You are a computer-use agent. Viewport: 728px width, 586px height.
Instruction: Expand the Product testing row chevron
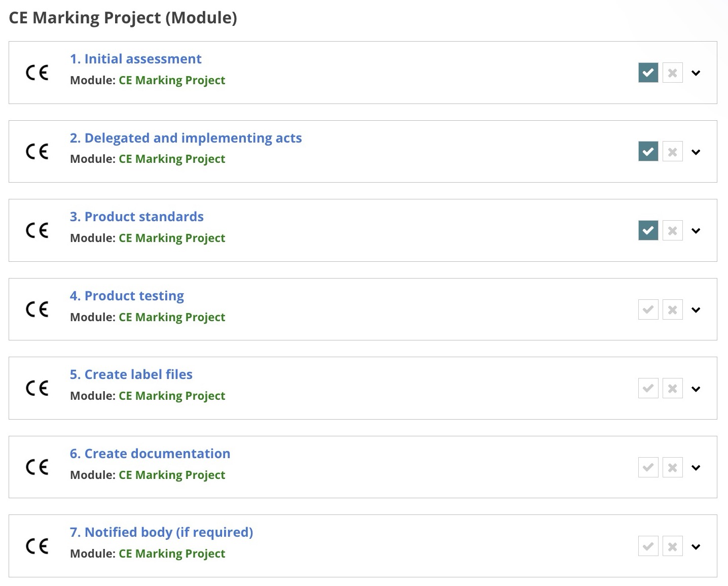[x=696, y=309]
